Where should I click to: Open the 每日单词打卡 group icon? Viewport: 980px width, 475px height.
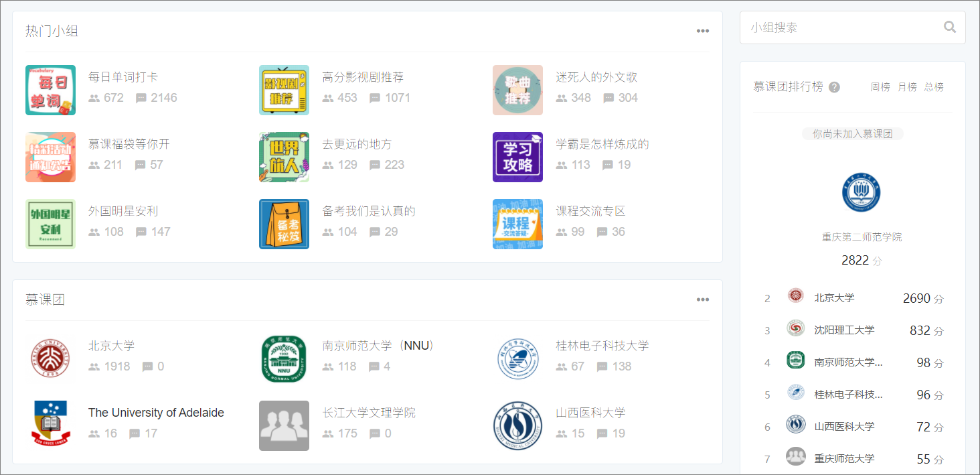coord(50,90)
